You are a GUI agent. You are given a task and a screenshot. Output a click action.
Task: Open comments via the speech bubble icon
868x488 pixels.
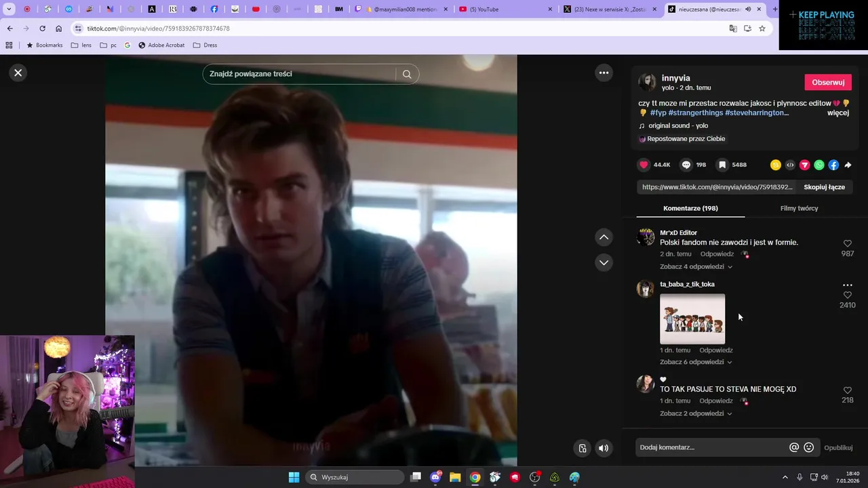tap(686, 165)
